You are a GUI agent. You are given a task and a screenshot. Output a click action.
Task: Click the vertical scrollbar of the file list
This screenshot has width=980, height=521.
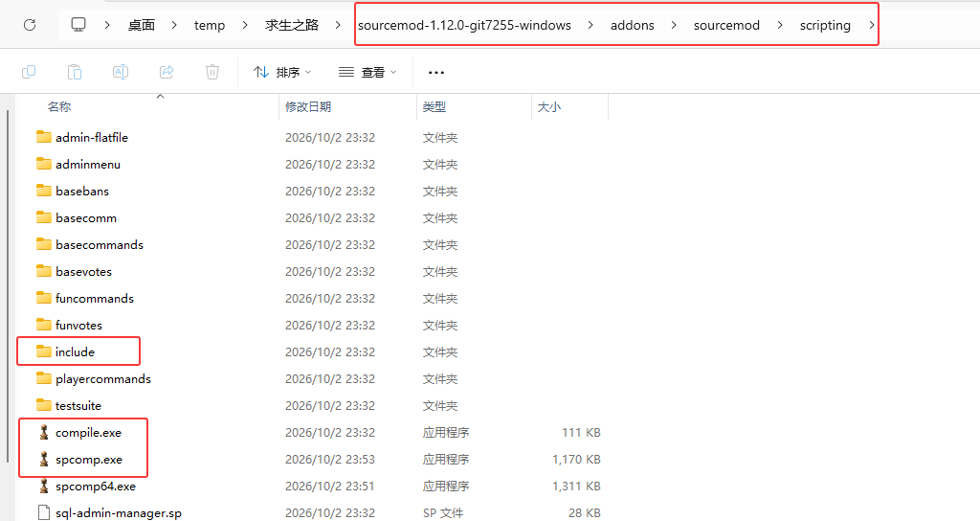[8, 285]
